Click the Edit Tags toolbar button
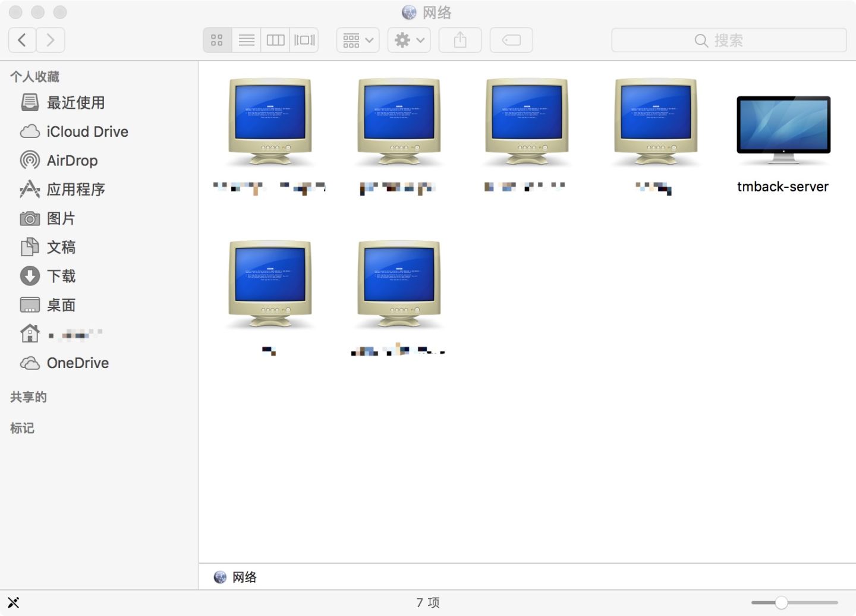Viewport: 856px width, 616px height. click(x=511, y=40)
